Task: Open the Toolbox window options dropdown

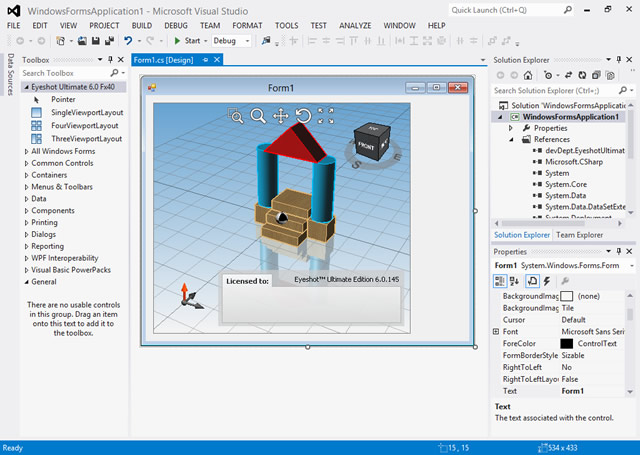Action: 100,60
